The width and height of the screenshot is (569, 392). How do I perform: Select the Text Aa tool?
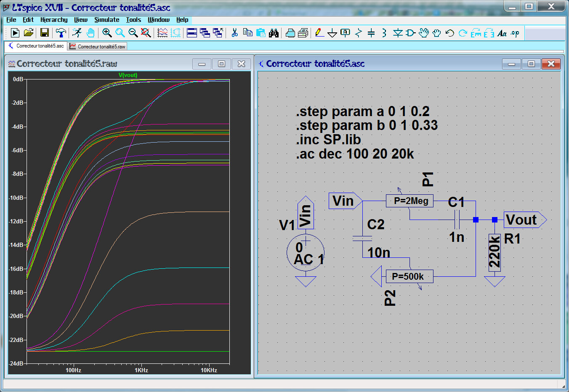tap(502, 33)
